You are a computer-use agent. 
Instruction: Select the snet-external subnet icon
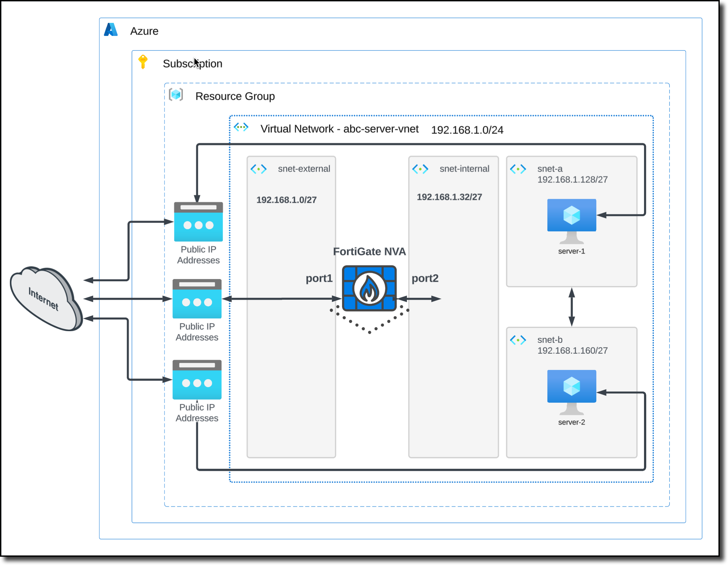click(259, 169)
